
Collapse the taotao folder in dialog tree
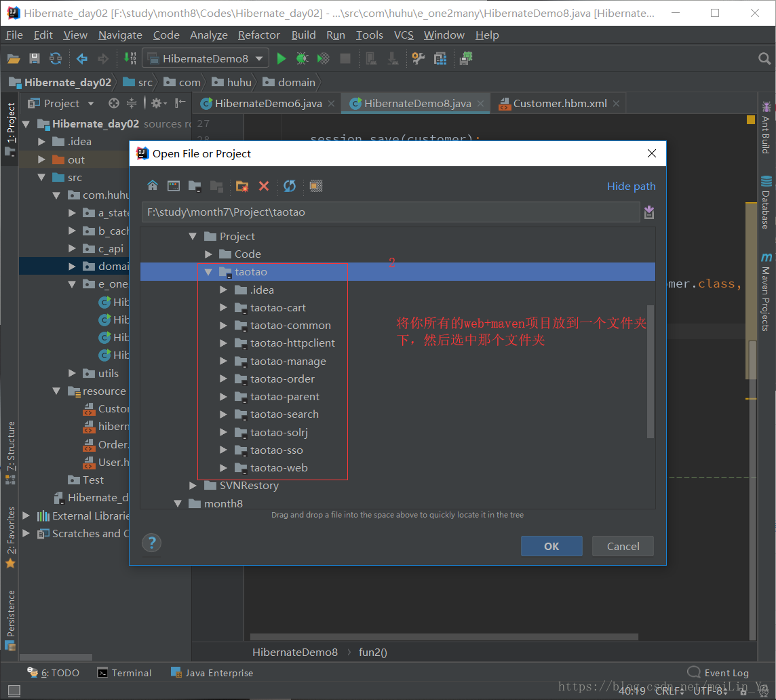(x=208, y=272)
